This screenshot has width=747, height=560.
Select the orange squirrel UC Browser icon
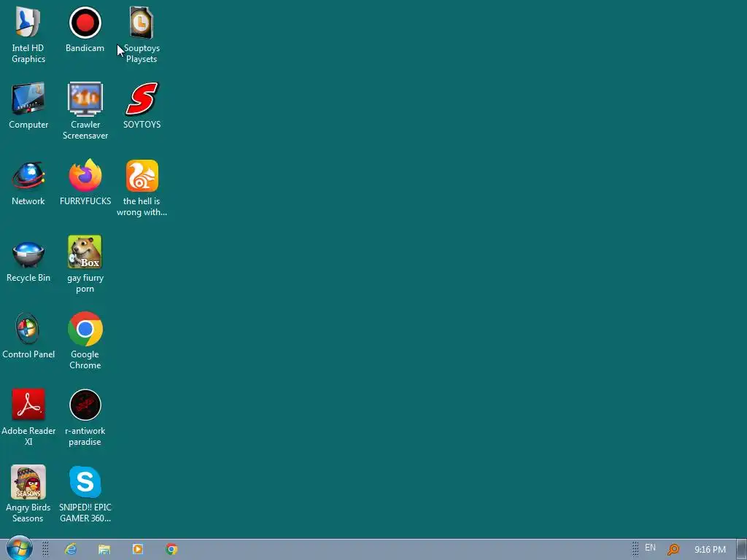click(142, 187)
